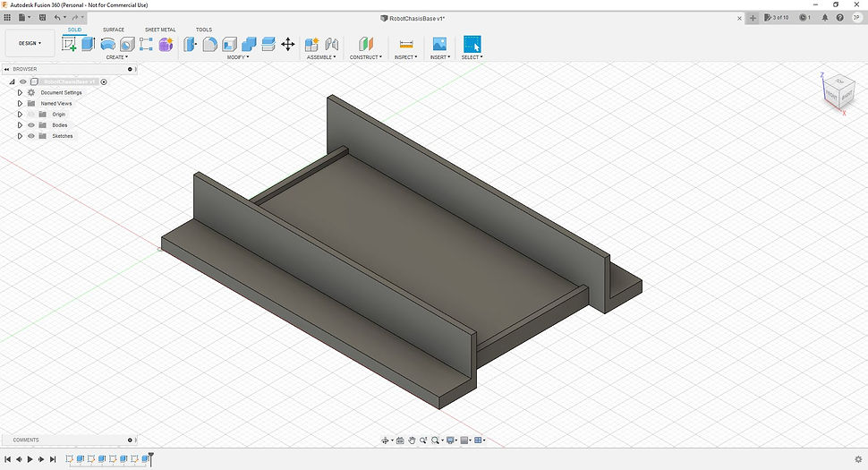Open the CREATE menu dropdown
The width and height of the screenshot is (868, 470).
coord(117,57)
